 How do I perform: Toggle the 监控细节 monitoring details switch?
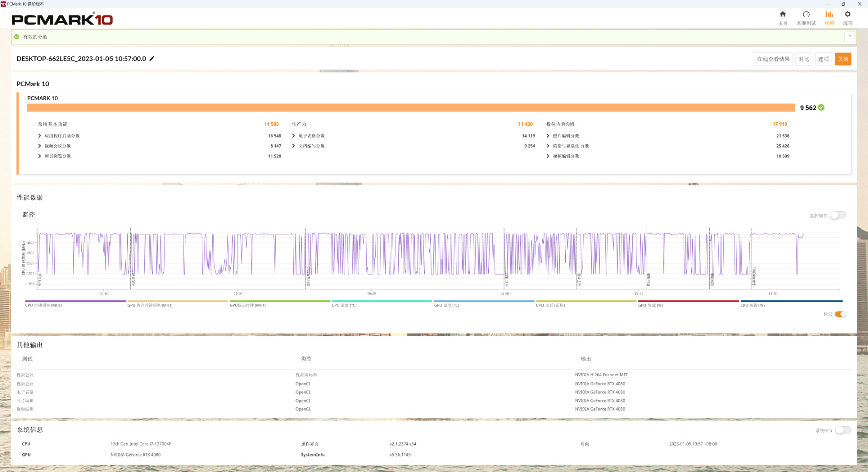pyautogui.click(x=838, y=215)
